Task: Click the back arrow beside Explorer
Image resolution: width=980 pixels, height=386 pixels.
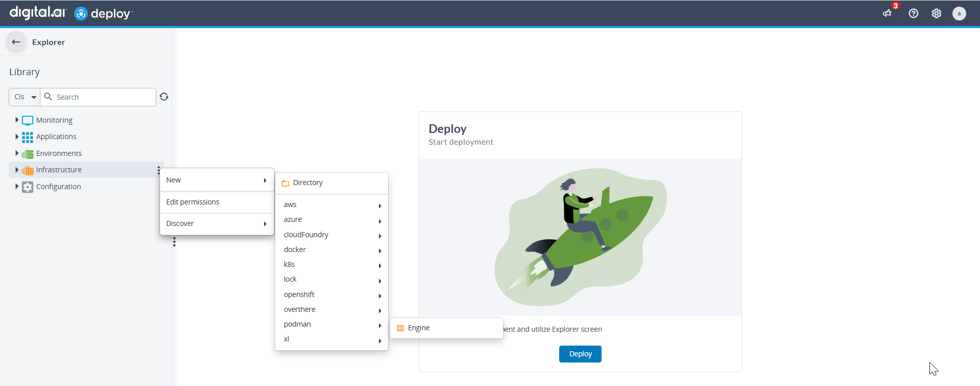Action: [16, 42]
